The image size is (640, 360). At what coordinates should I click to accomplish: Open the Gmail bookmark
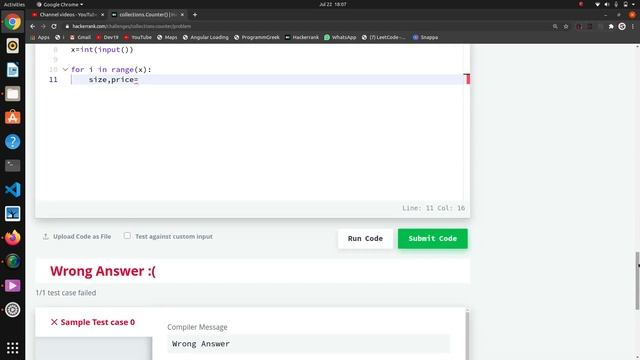coord(80,37)
